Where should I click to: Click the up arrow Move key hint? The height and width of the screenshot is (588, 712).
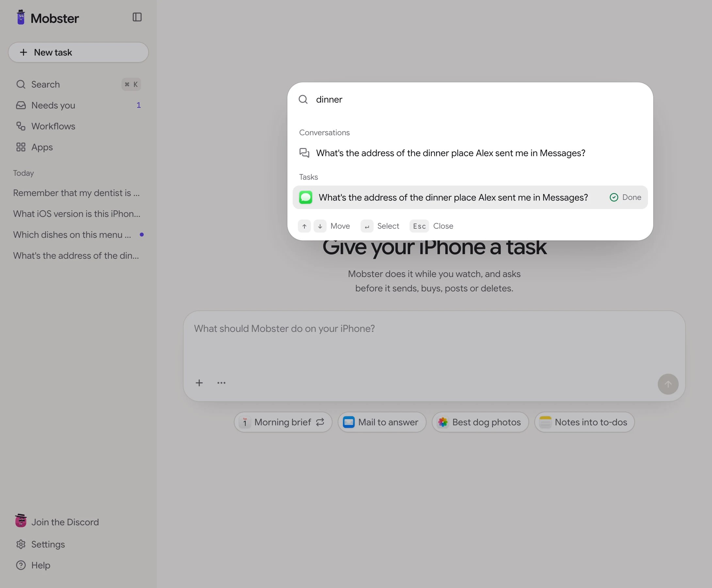click(x=304, y=226)
